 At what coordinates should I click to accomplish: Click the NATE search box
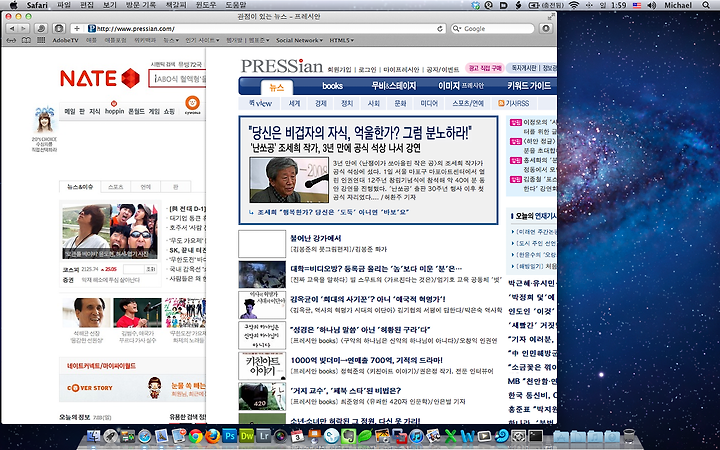click(x=179, y=79)
